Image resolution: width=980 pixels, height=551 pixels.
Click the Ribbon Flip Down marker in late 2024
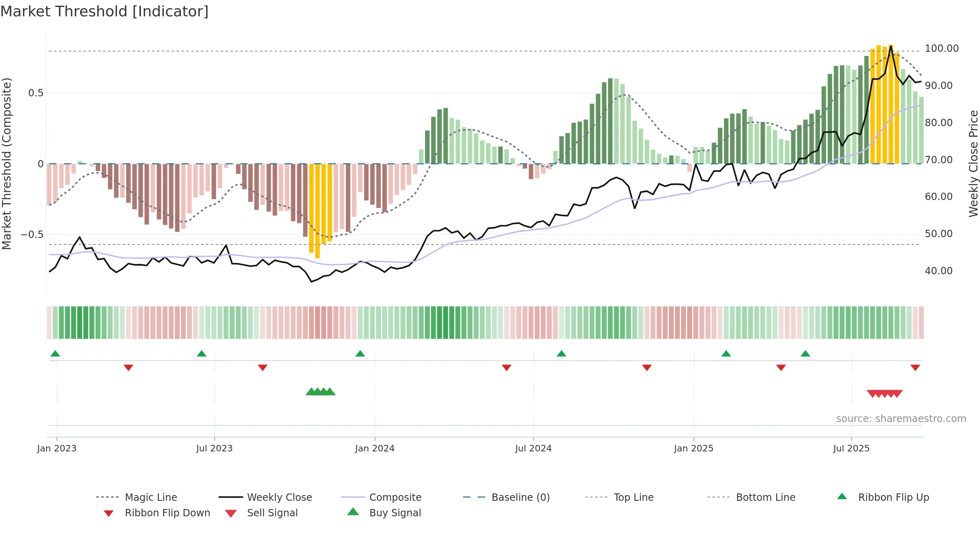click(x=647, y=368)
